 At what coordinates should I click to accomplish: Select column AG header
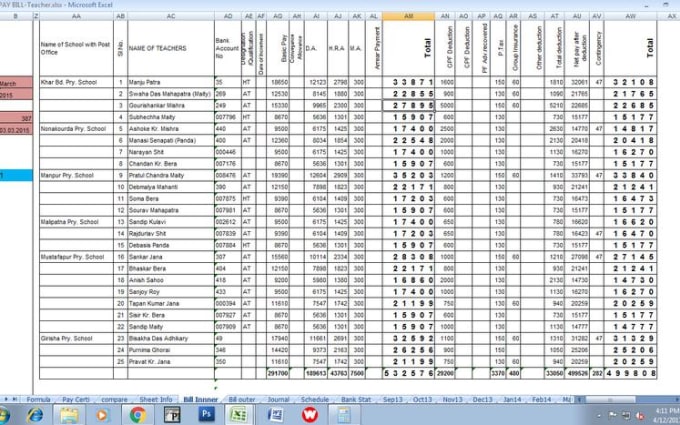click(278, 16)
